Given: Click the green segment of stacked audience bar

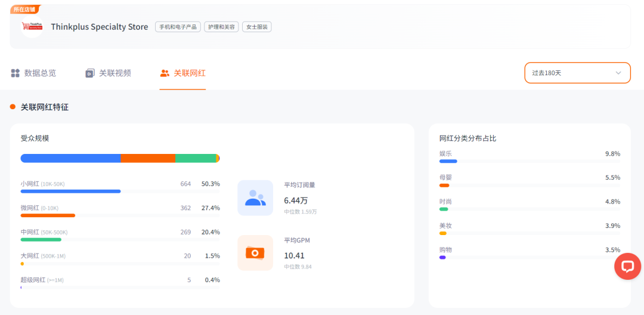Looking at the screenshot, I should tap(196, 158).
